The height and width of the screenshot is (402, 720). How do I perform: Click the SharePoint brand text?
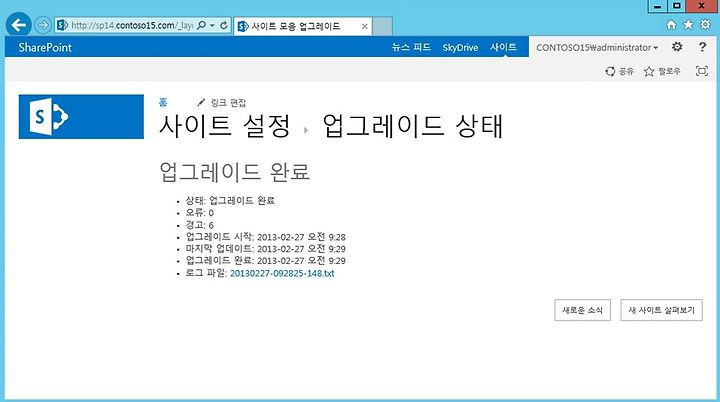click(45, 47)
